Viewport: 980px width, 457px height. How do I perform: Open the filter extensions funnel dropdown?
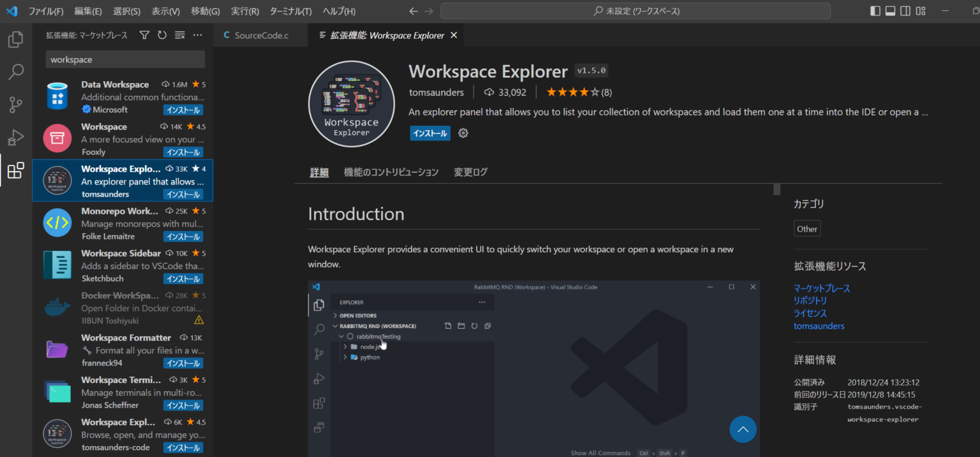point(144,35)
